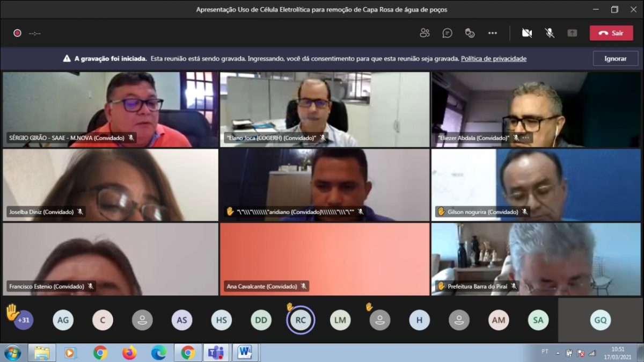644x362 pixels.
Task: Toggle the camera on
Action: [527, 33]
